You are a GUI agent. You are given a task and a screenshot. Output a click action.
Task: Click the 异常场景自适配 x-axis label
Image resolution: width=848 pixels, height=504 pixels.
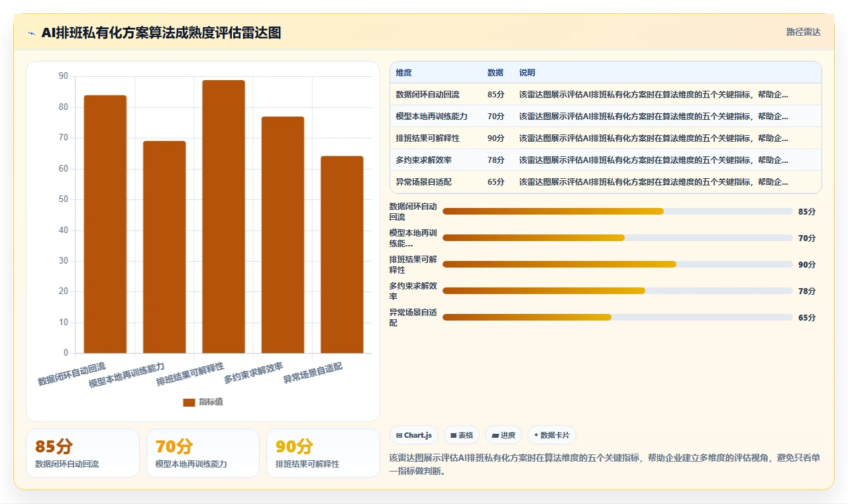313,373
